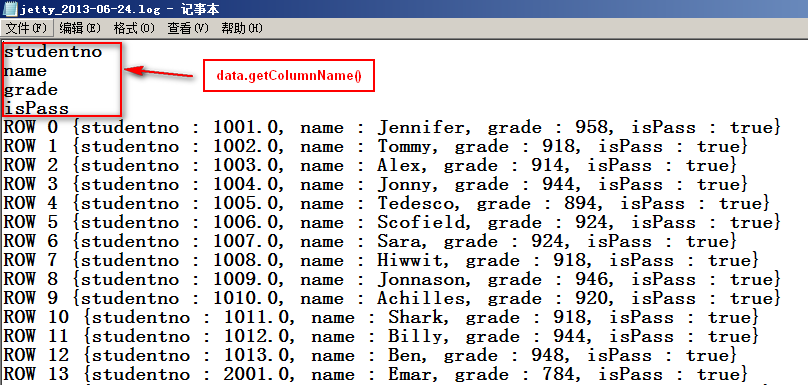
Task: Click grade value 784 in Emar row
Action: click(558, 374)
